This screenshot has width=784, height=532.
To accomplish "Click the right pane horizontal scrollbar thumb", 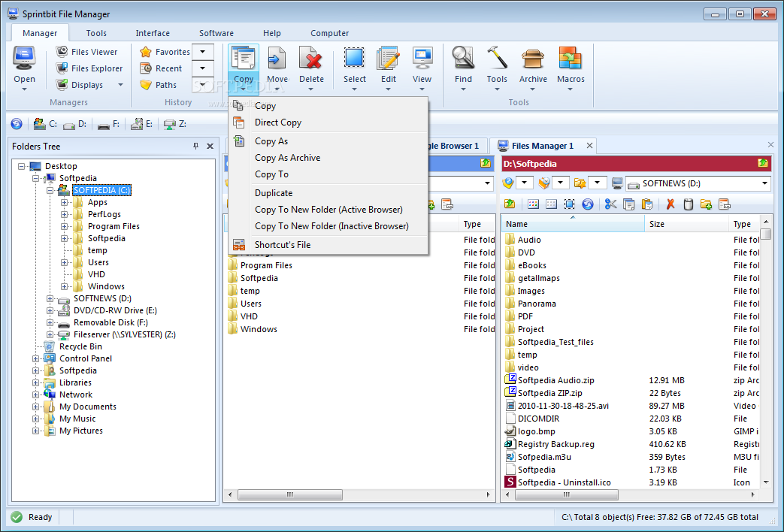I will click(567, 494).
